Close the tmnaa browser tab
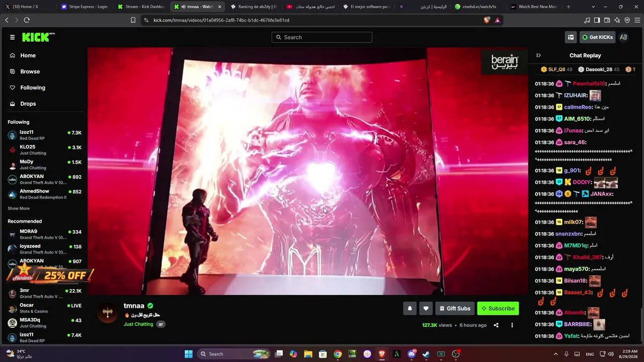The width and height of the screenshot is (644, 362). tap(219, 7)
